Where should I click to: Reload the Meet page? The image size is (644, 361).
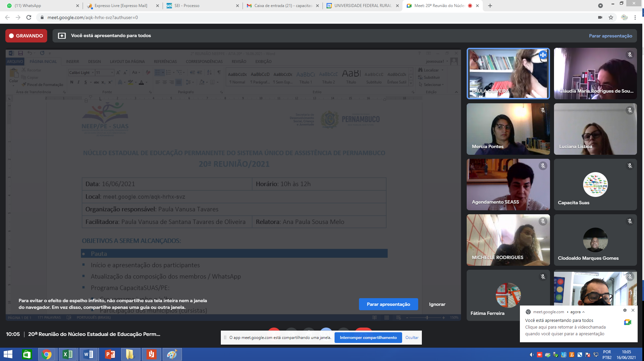pyautogui.click(x=29, y=17)
